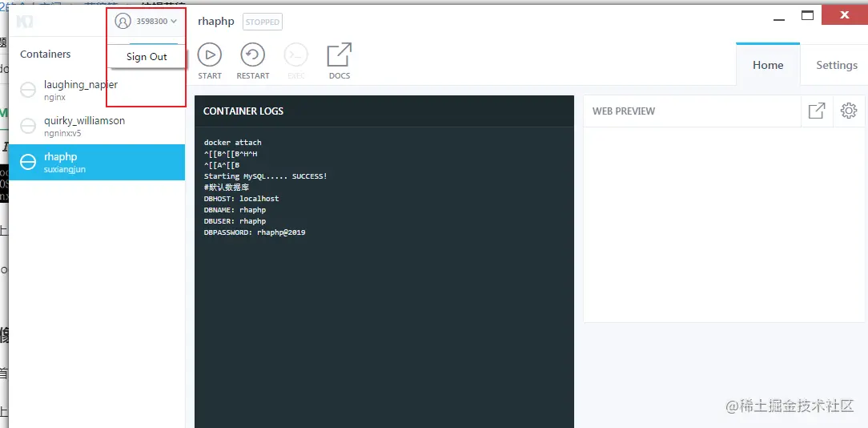The width and height of the screenshot is (868, 428).
Task: Click the Containers sidebar heading
Action: 46,55
